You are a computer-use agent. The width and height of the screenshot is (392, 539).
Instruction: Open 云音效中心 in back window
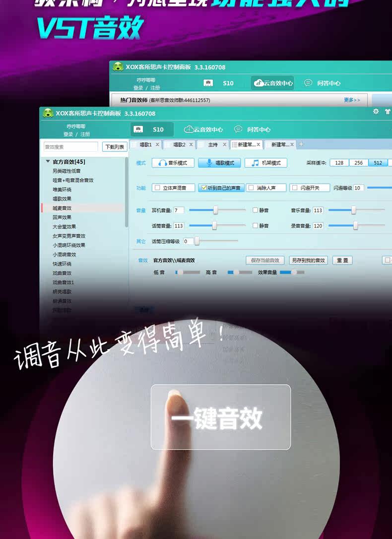[273, 83]
